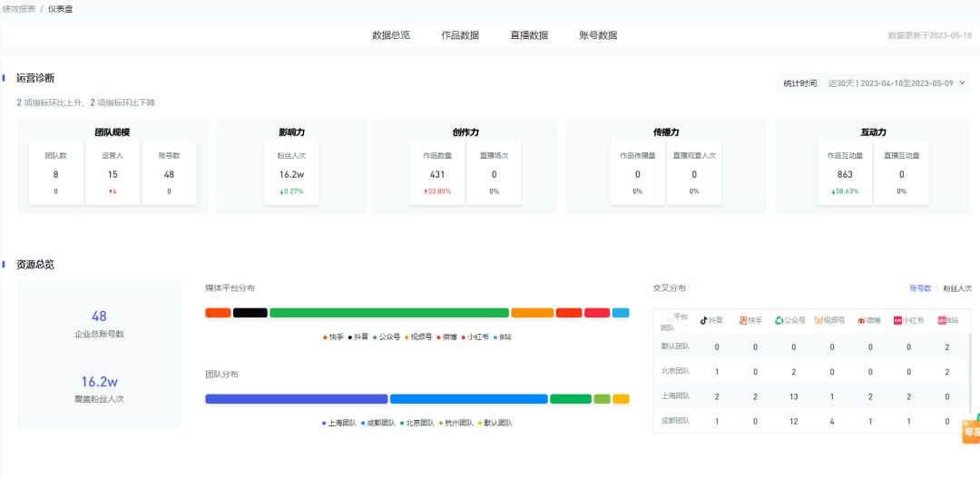Select the 作品传播量 metric card
The height and width of the screenshot is (478, 980).
tap(638, 173)
